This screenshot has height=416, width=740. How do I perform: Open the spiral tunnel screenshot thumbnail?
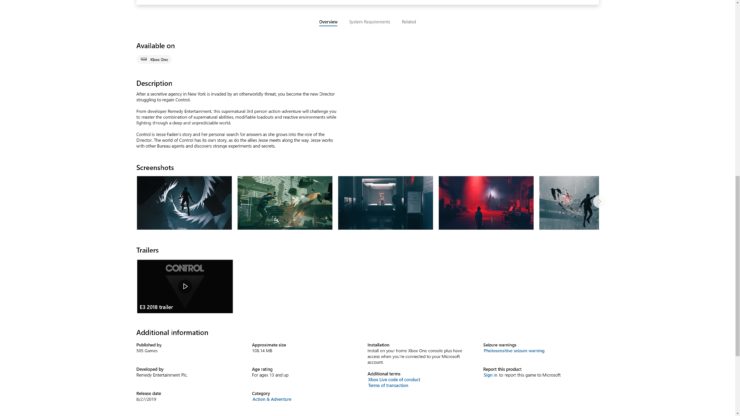click(x=184, y=203)
